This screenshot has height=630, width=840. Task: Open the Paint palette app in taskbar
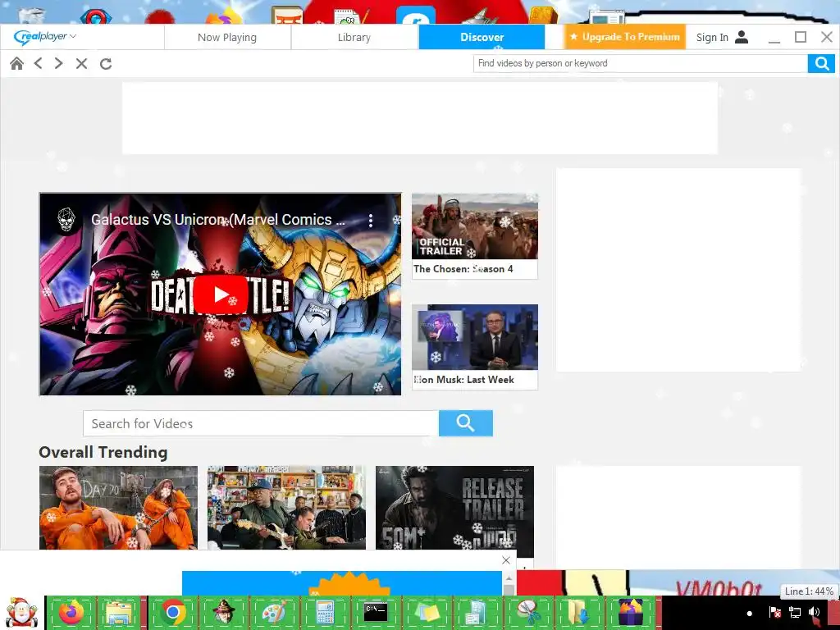coord(274,612)
